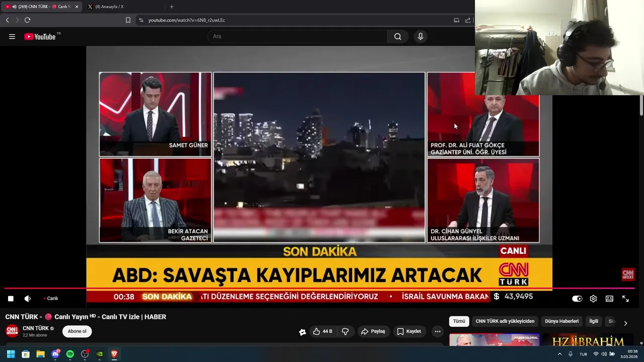This screenshot has width=644, height=362.
Task: Open Spotify from the taskbar
Action: 70,354
